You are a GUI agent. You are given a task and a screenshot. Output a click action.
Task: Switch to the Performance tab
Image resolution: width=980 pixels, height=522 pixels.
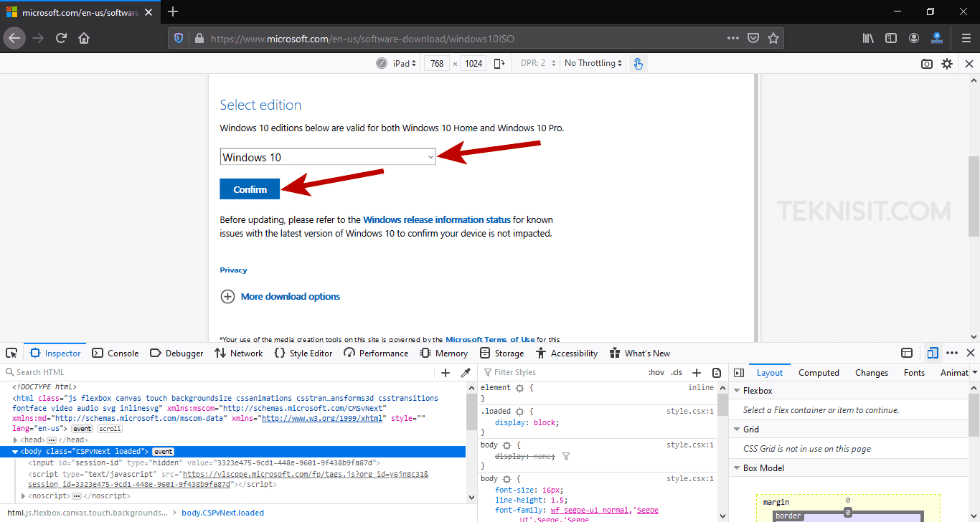[x=376, y=353]
